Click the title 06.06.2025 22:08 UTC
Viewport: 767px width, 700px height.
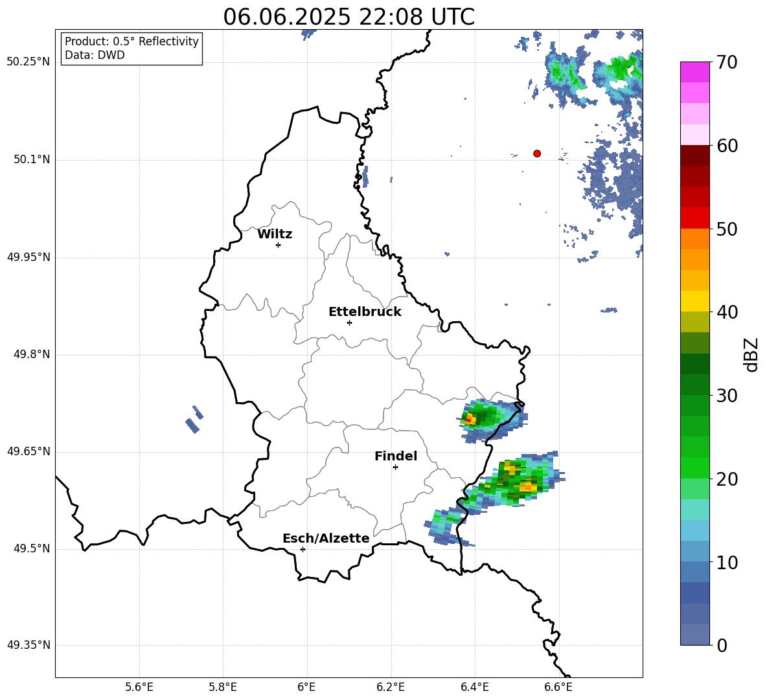[x=349, y=17]
